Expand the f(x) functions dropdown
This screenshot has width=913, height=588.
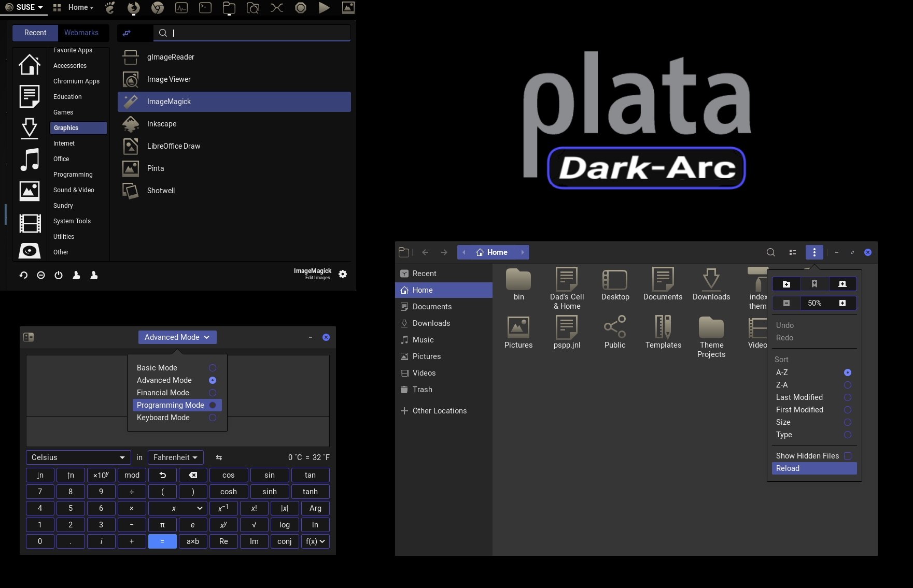[x=315, y=541]
